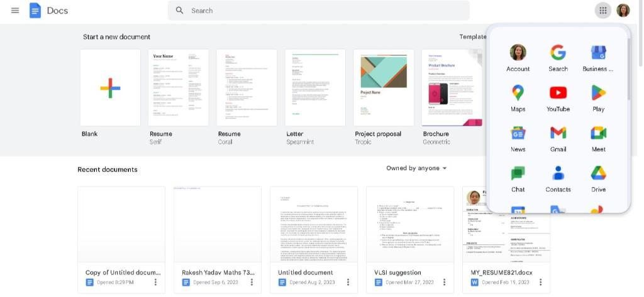Click the VLSI suggestion file name

pyautogui.click(x=397, y=273)
